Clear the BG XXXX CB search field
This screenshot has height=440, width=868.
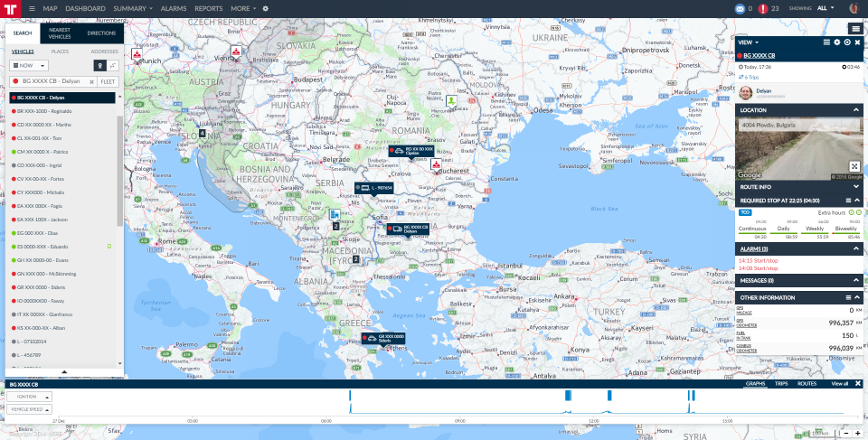click(x=91, y=81)
